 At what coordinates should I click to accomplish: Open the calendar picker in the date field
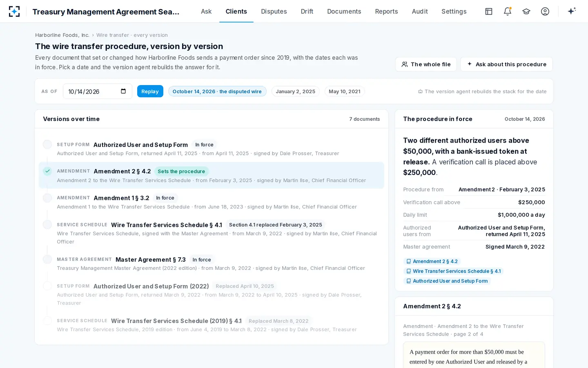click(123, 91)
